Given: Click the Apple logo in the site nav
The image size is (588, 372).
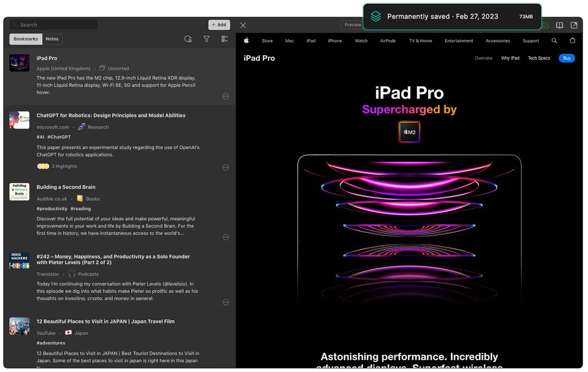Looking at the screenshot, I should point(246,41).
